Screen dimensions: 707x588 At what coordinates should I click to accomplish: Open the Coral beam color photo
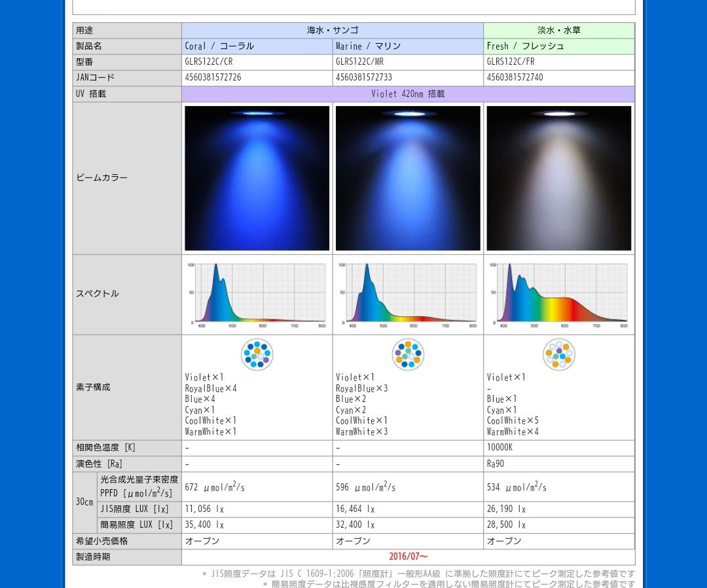click(x=257, y=178)
